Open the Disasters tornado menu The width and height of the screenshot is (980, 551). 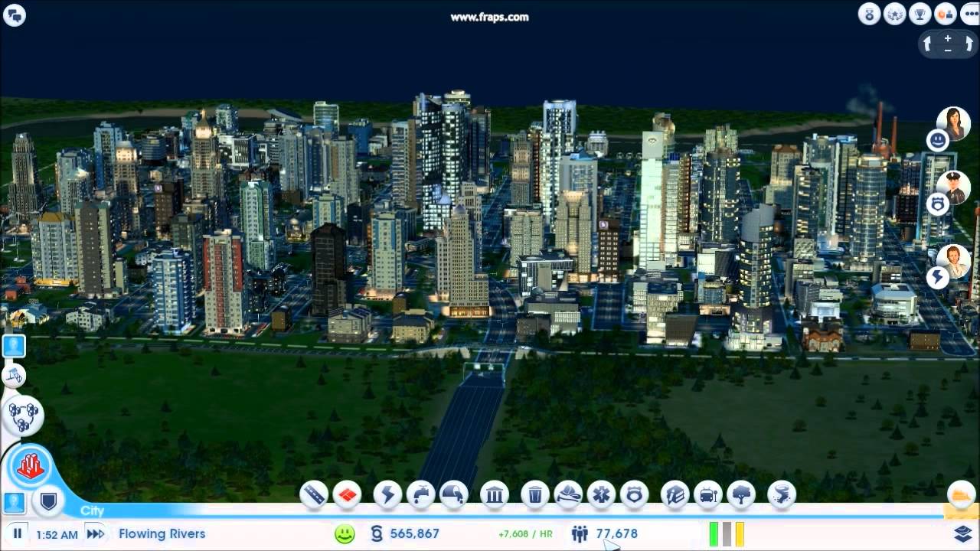point(782,495)
